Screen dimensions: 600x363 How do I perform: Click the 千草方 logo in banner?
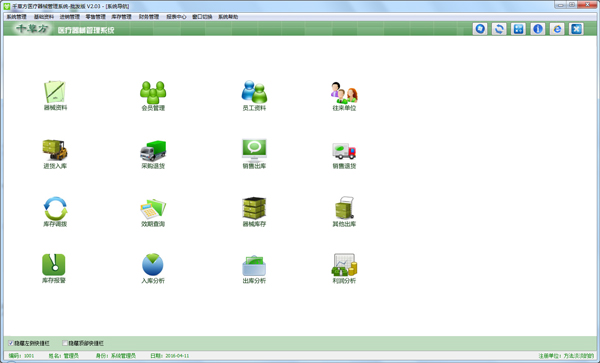(x=33, y=29)
